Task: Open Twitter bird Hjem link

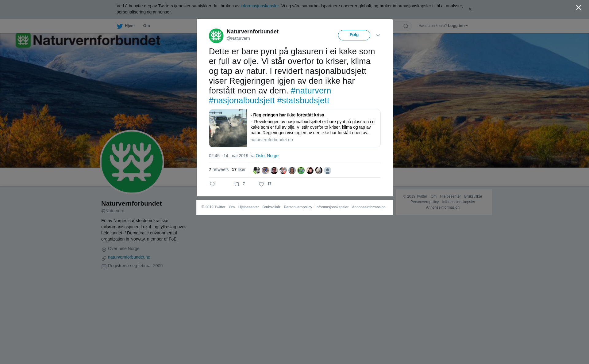Action: pyautogui.click(x=126, y=26)
